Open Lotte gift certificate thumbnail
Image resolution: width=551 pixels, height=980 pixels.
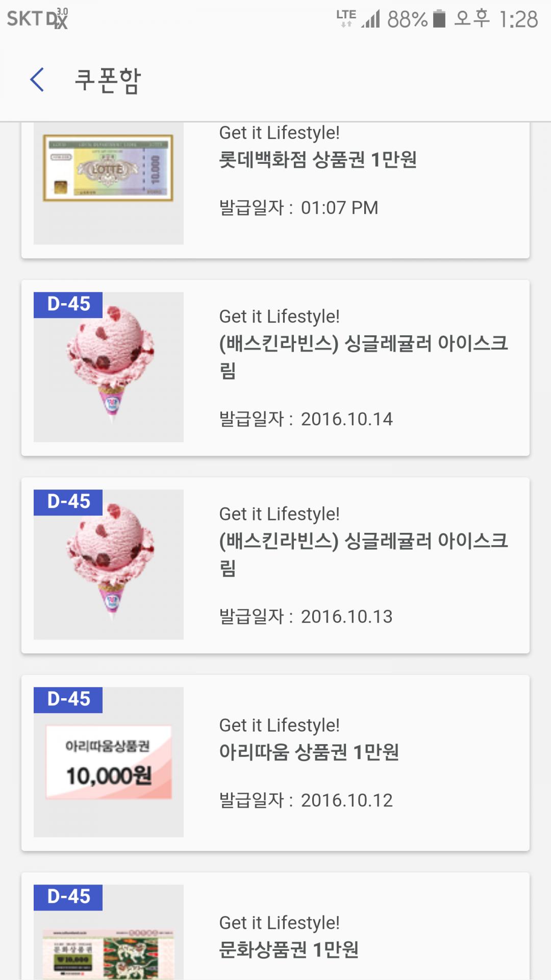point(108,168)
